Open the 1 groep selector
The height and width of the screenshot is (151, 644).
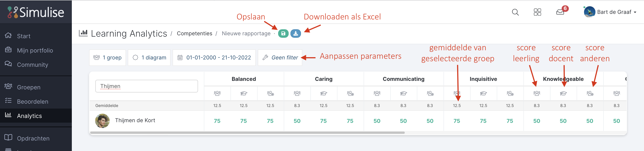(107, 58)
